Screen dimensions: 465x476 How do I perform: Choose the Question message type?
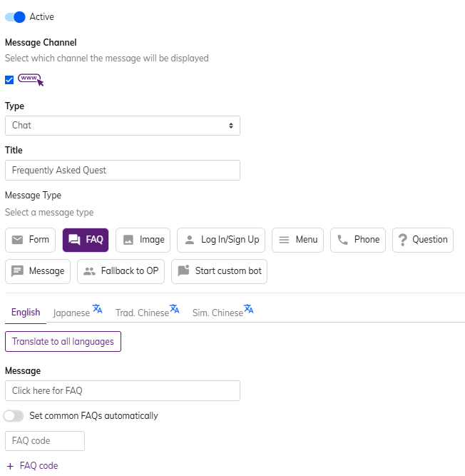(x=422, y=240)
